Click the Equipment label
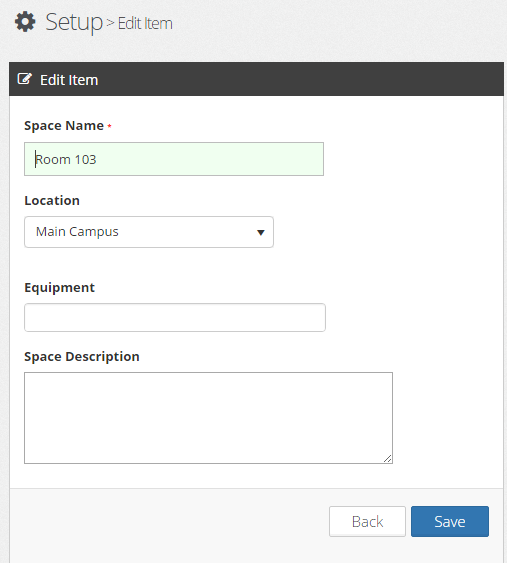 tap(60, 288)
